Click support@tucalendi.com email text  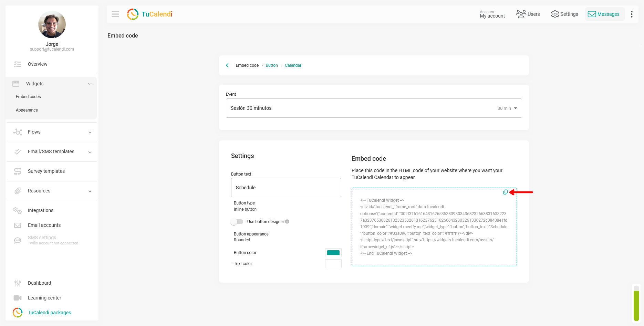click(x=52, y=49)
